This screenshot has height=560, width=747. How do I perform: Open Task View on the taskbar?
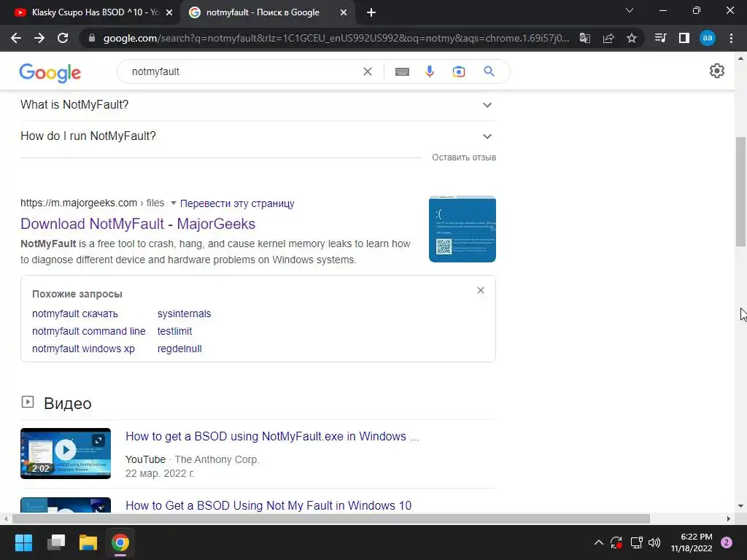pyautogui.click(x=56, y=542)
